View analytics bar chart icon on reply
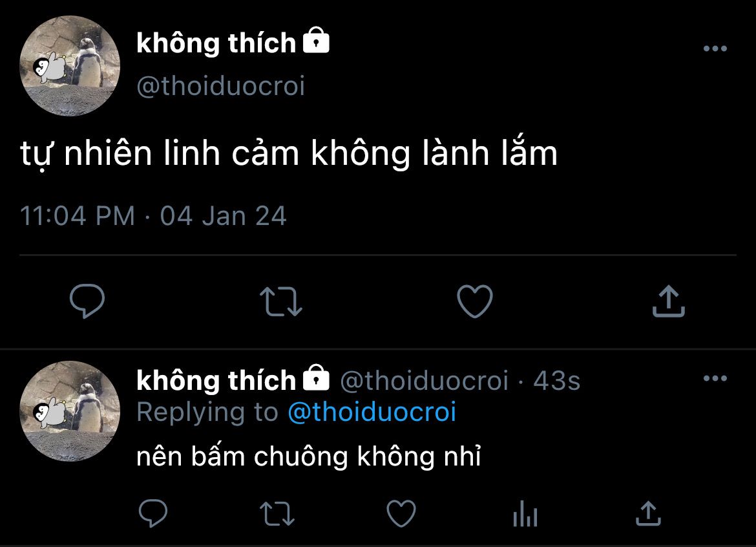The height and width of the screenshot is (547, 756). pos(525,513)
